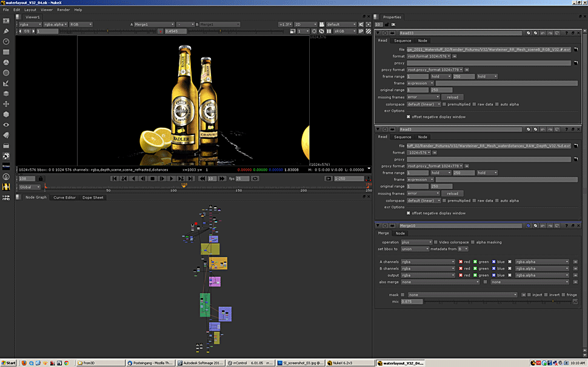Screen dimensions: 588x367
Task: Open the Merge nodes layers icon
Action: 6,93
